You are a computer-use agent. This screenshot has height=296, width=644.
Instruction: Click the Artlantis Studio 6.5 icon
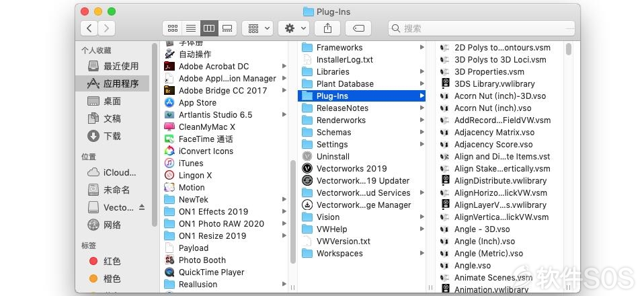pyautogui.click(x=169, y=114)
